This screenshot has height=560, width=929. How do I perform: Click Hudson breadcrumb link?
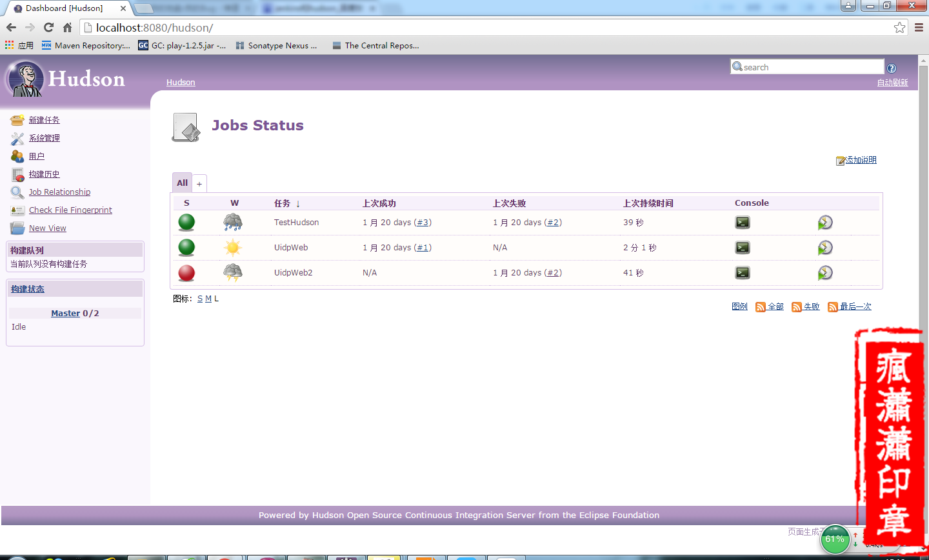(x=181, y=83)
